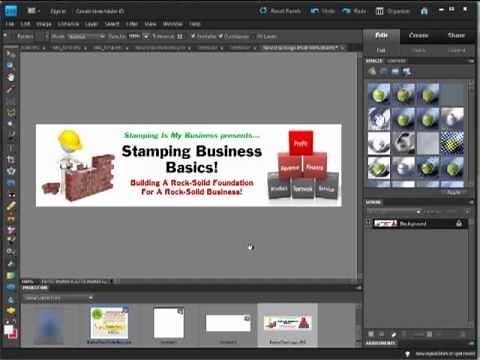Select the Blur tool
This screenshot has height=360, width=480.
coord(11,299)
